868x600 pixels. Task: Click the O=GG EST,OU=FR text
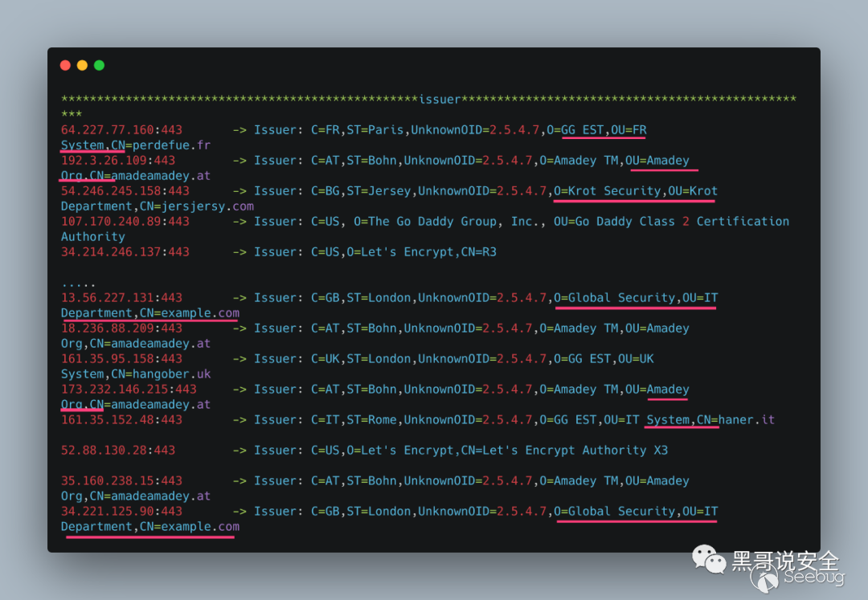click(596, 130)
